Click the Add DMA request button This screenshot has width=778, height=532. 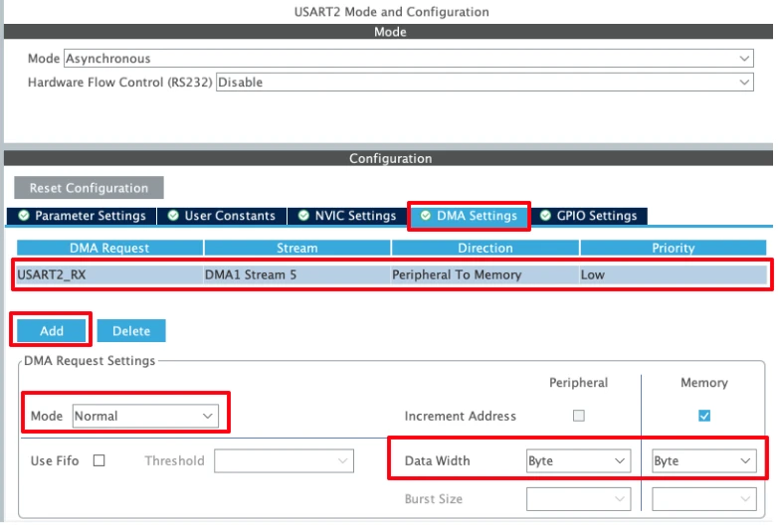tap(51, 330)
